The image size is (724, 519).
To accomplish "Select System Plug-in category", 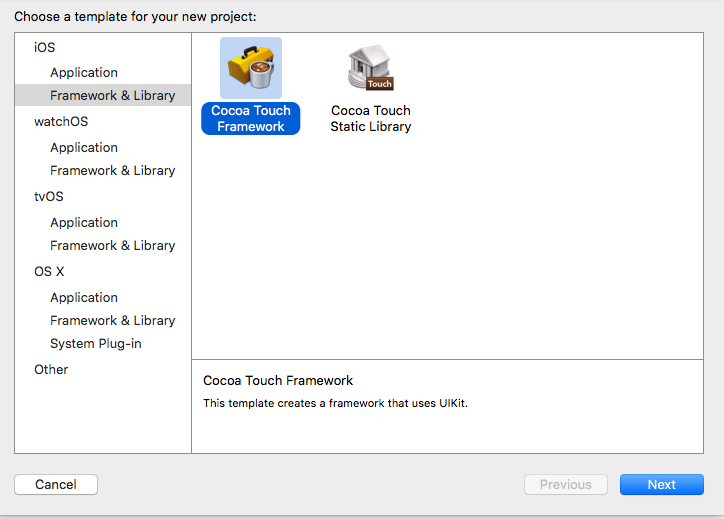I will pyautogui.click(x=96, y=343).
